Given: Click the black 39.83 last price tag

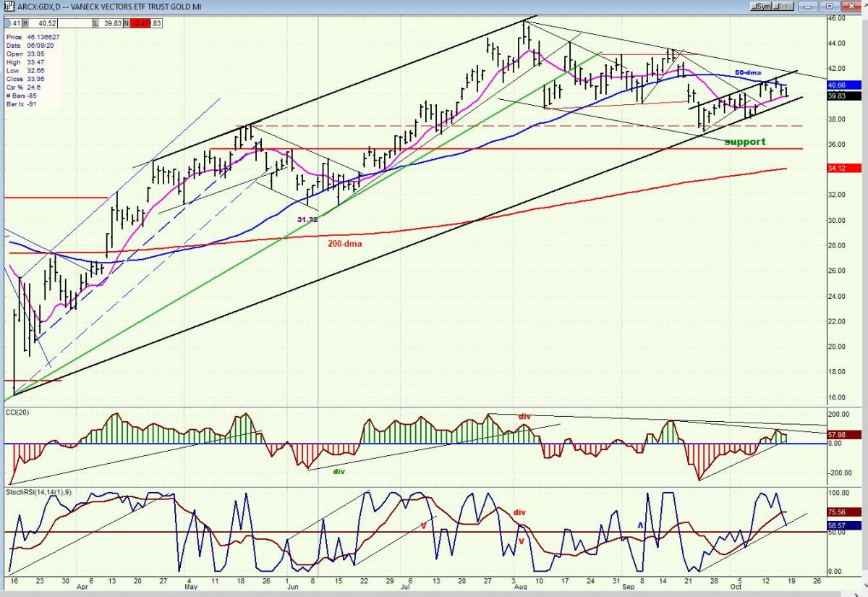Looking at the screenshot, I should 843,95.
